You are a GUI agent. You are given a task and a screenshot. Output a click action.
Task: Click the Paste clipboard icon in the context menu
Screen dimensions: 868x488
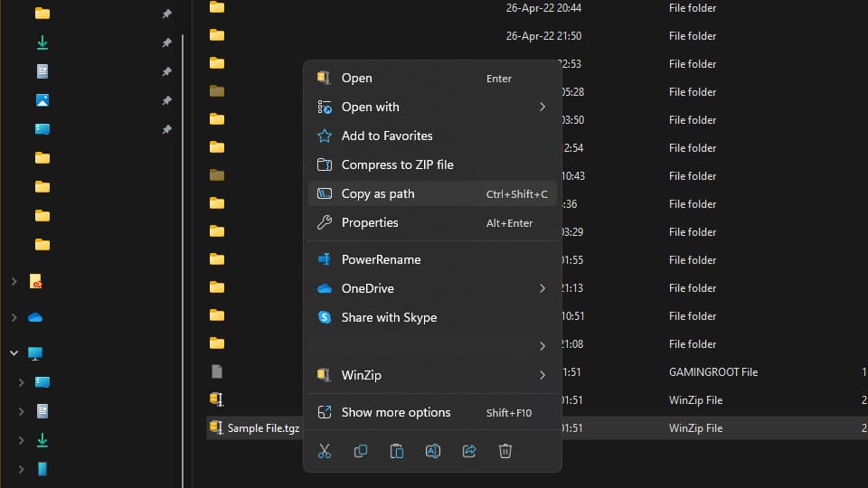click(396, 451)
